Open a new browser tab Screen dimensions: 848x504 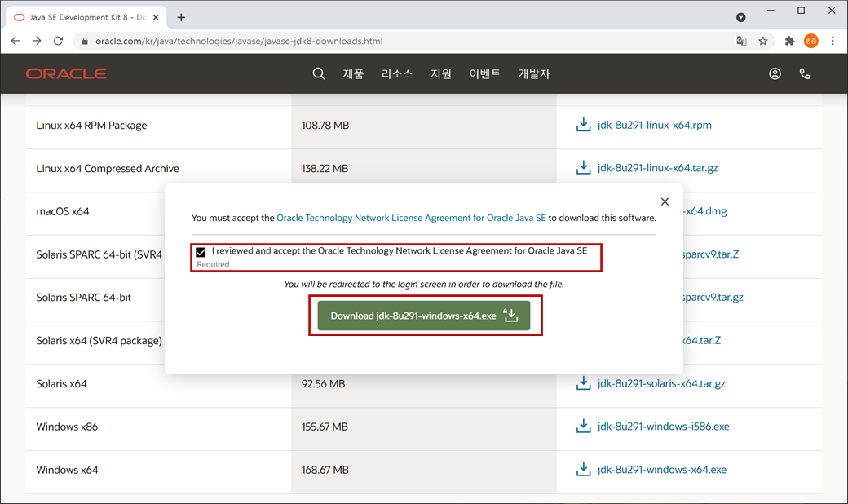pos(181,17)
